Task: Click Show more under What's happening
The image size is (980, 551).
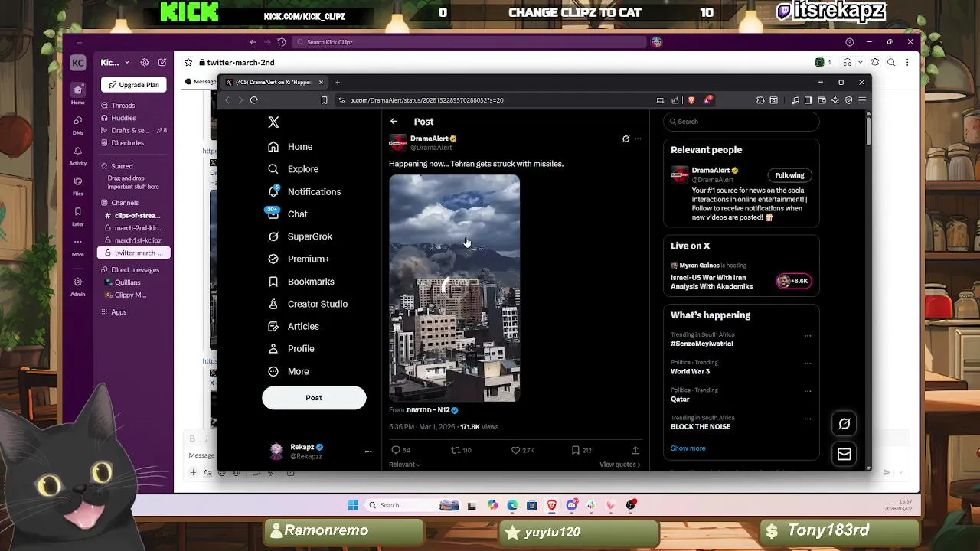Action: click(688, 448)
